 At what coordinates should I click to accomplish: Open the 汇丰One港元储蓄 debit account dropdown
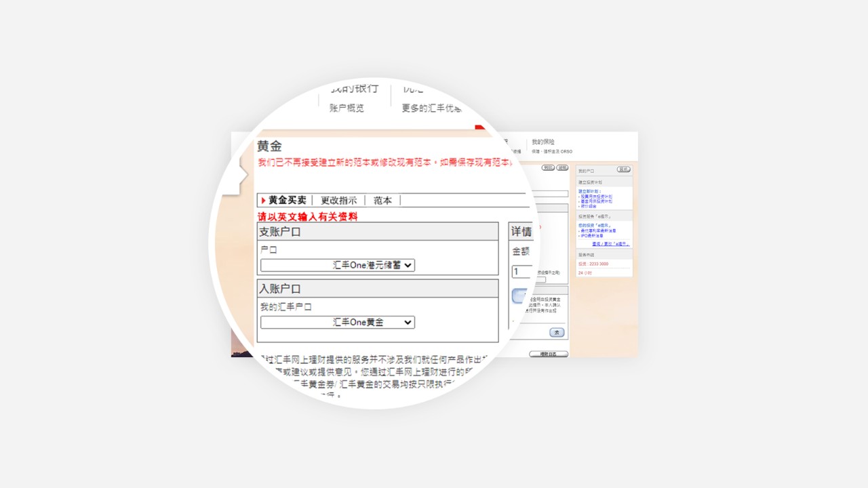click(338, 265)
